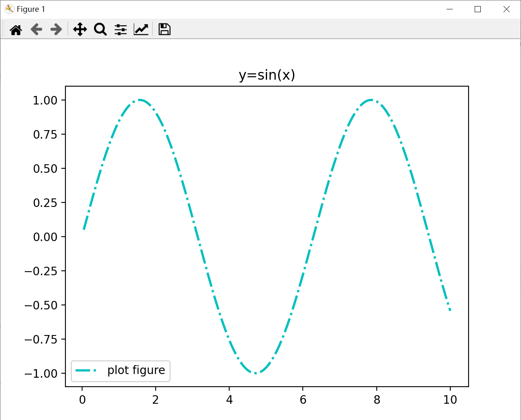Save the figure with the floppy disk icon
The height and width of the screenshot is (420, 521).
pos(164,29)
